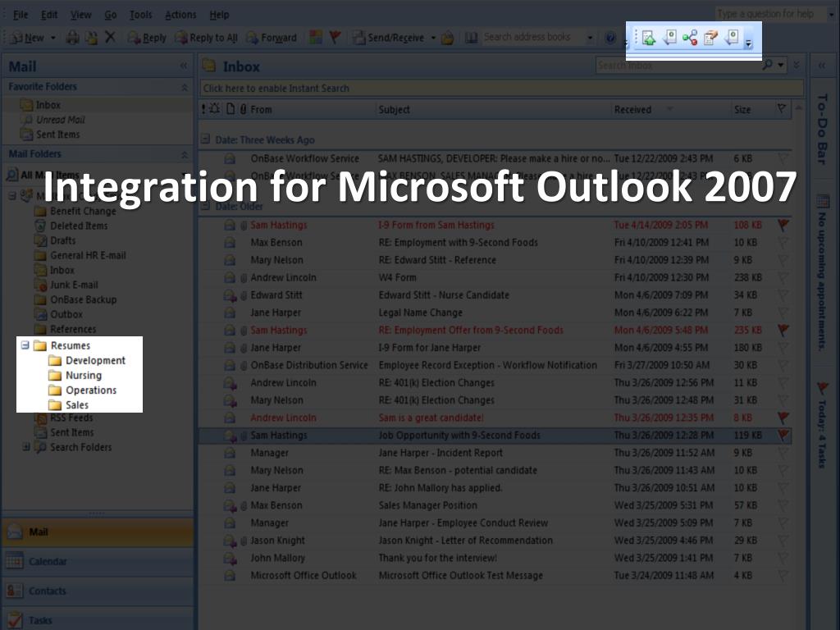Sort by the Flag Status column header
Image resolution: width=840 pixels, height=630 pixels.
click(x=782, y=109)
